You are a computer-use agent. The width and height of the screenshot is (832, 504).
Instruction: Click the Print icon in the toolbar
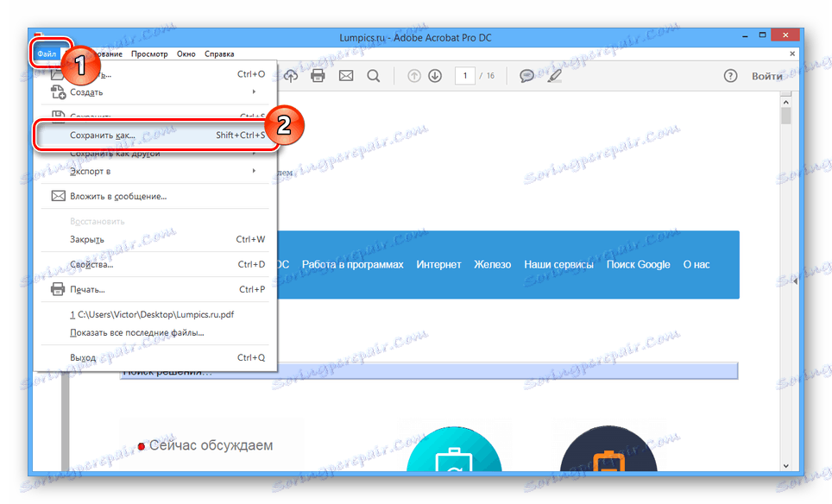coord(318,75)
